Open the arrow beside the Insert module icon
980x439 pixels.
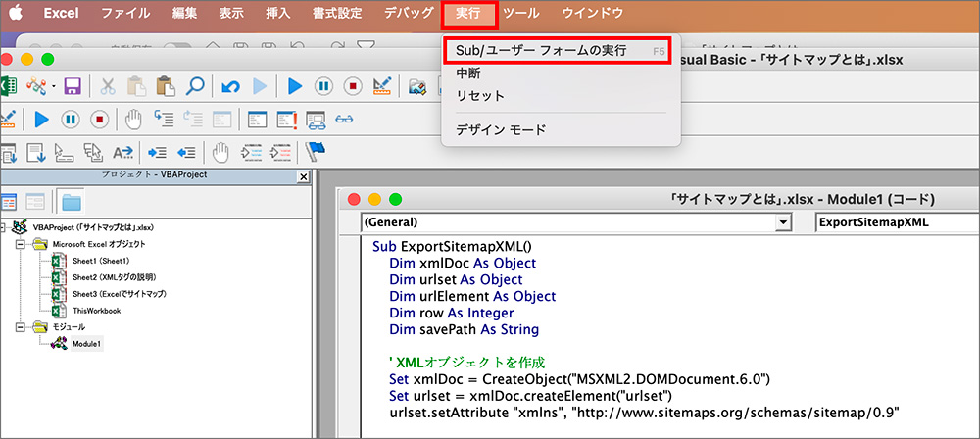coord(54,87)
